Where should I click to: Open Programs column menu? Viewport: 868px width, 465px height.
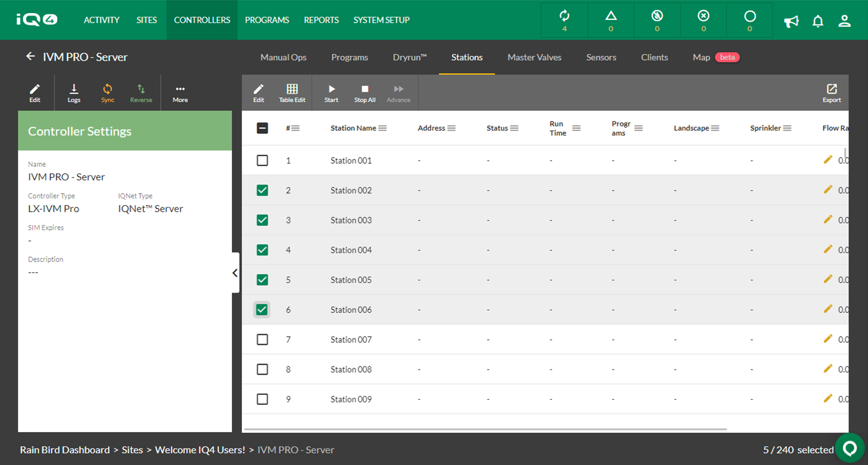[639, 128]
